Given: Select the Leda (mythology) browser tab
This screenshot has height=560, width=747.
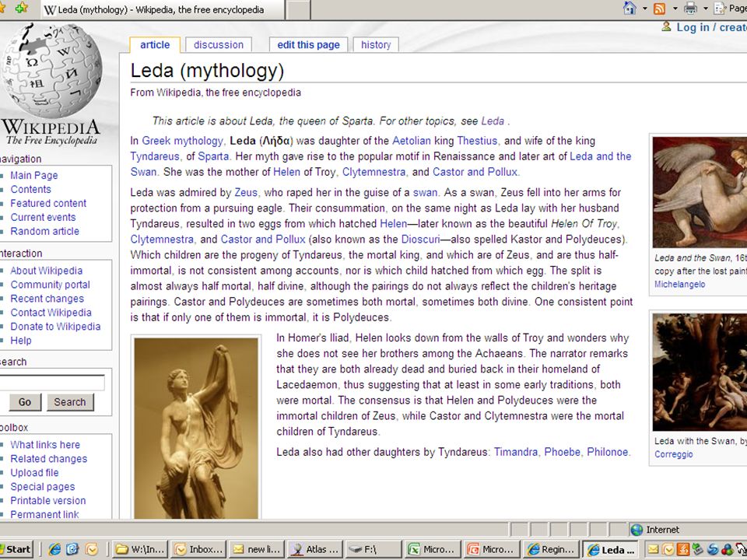Looking at the screenshot, I should [162, 9].
